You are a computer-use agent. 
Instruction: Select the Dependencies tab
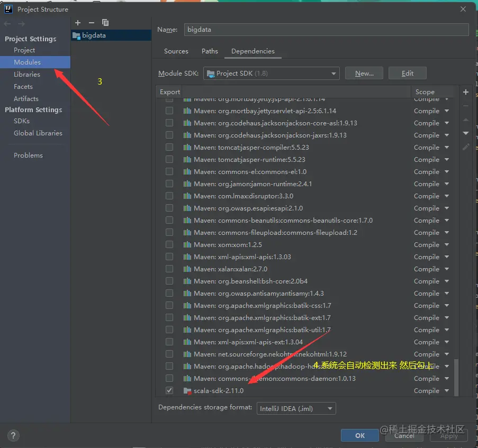(x=252, y=51)
